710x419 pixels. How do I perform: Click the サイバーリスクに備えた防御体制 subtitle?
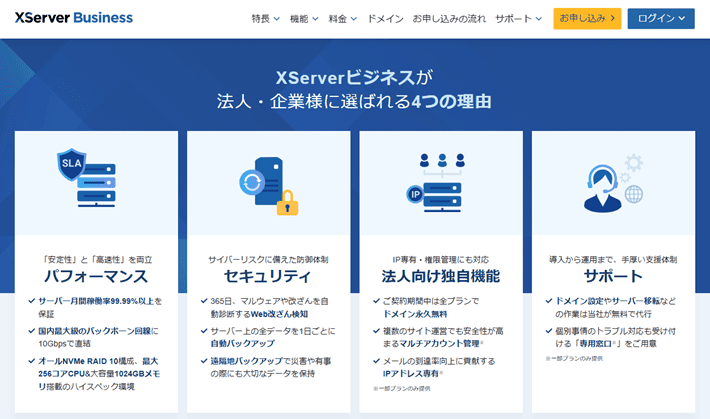(268, 260)
